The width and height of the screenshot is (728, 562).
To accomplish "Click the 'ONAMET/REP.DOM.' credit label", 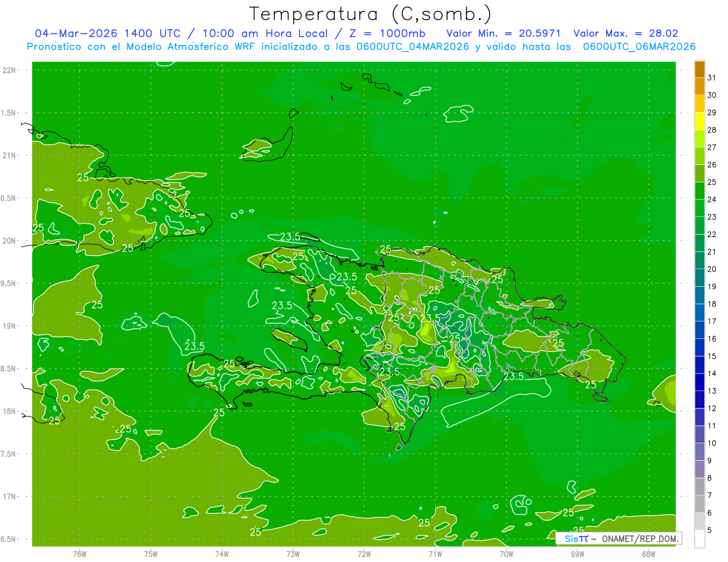I will 639,538.
